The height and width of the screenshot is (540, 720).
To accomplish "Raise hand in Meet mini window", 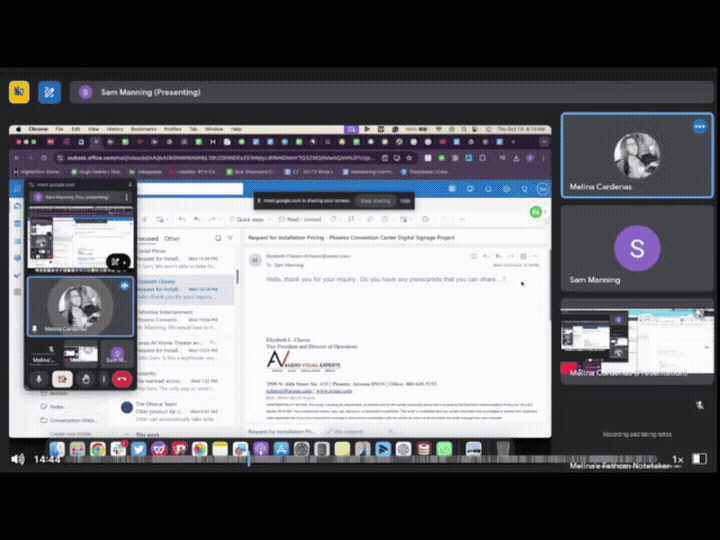I will [x=85, y=379].
